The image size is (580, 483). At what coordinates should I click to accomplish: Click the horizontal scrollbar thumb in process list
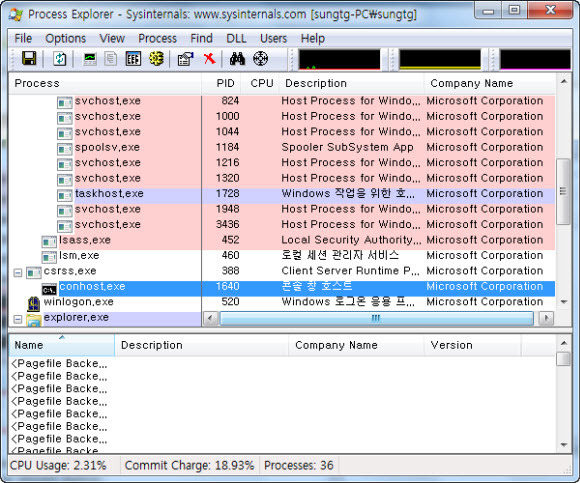376,318
